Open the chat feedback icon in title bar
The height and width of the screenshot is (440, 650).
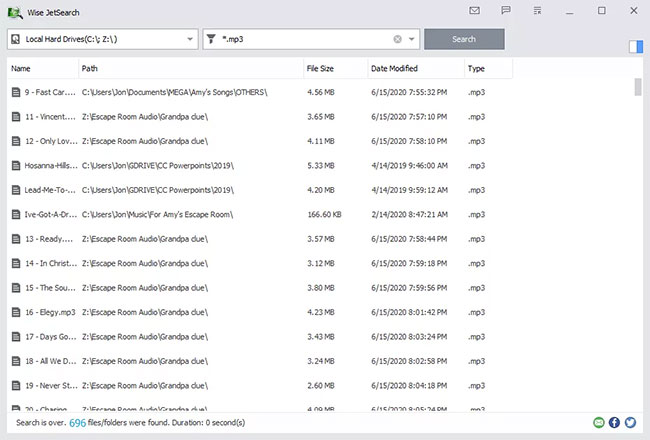(506, 10)
